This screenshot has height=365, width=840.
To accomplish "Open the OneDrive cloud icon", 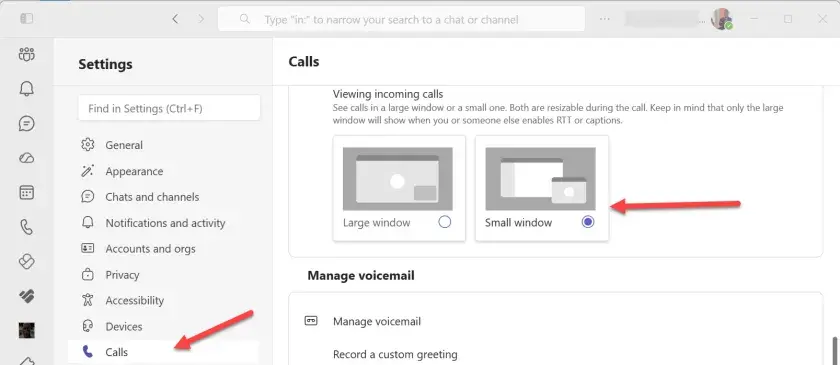I will coord(26,158).
